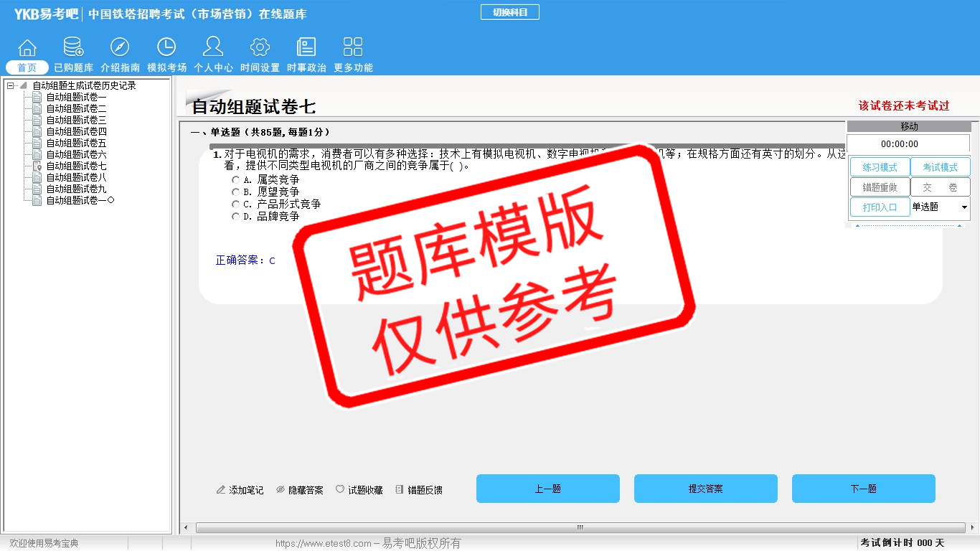Click document icon of 自动组题试卷六
The image size is (980, 551).
[37, 154]
